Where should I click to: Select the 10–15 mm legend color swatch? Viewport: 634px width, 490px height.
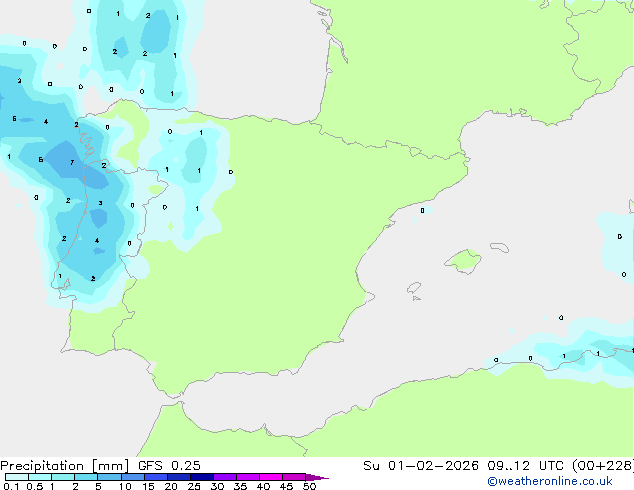pyautogui.click(x=132, y=477)
